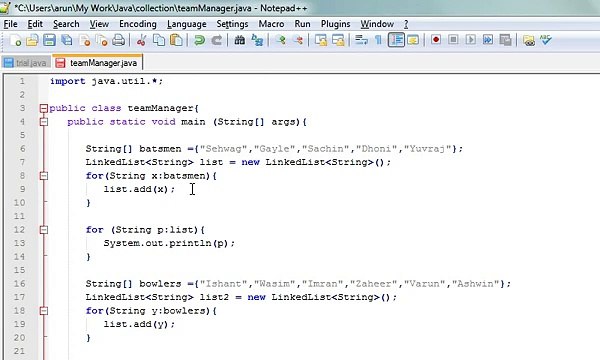The height and width of the screenshot is (360, 600).
Task: Zoom in using the toolbar icon
Action: pos(280,40)
